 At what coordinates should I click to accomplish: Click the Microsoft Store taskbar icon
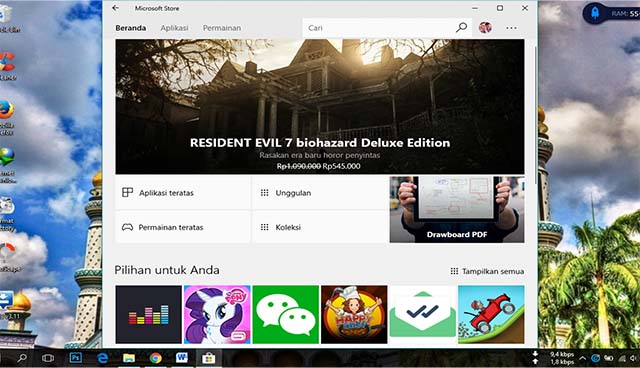[x=208, y=358]
